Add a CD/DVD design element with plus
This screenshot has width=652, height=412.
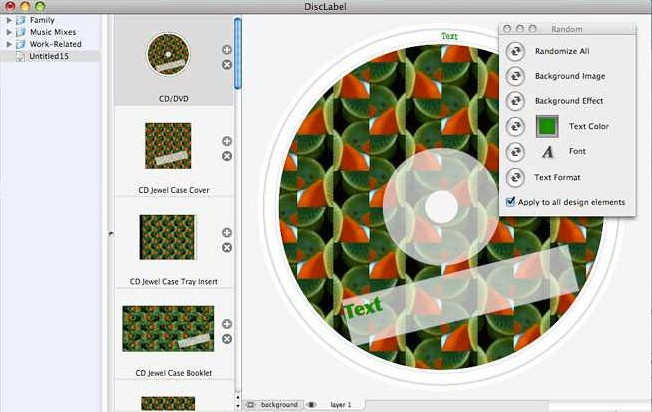click(x=227, y=50)
